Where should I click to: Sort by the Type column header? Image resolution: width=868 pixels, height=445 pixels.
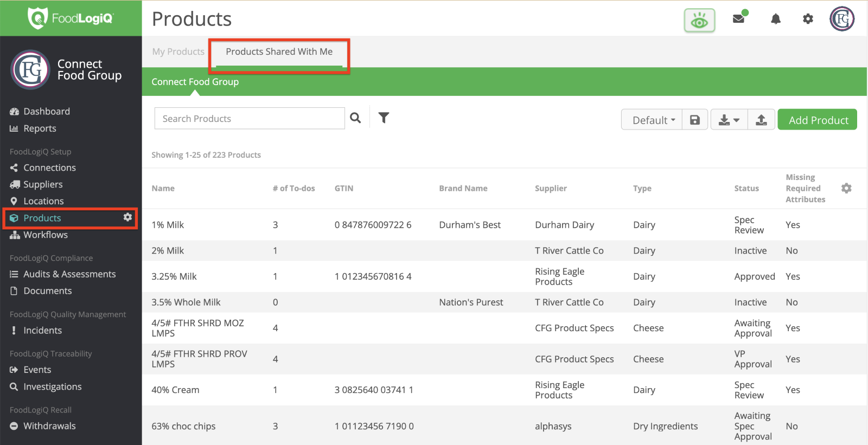coord(642,189)
